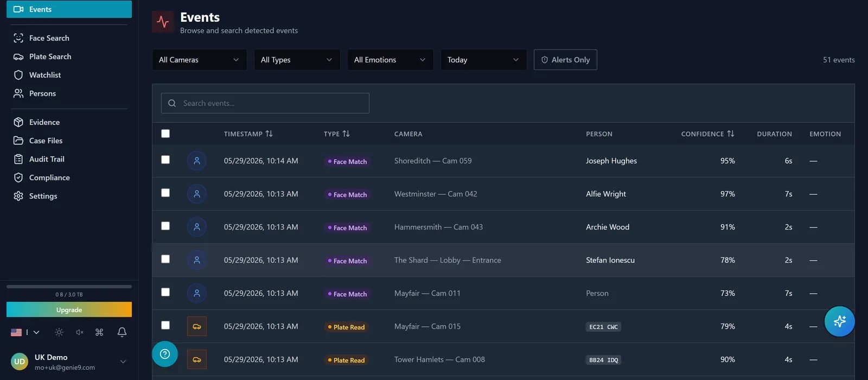Click car icon for EC21 CWC plate row
This screenshot has height=380, width=868.
[197, 326]
